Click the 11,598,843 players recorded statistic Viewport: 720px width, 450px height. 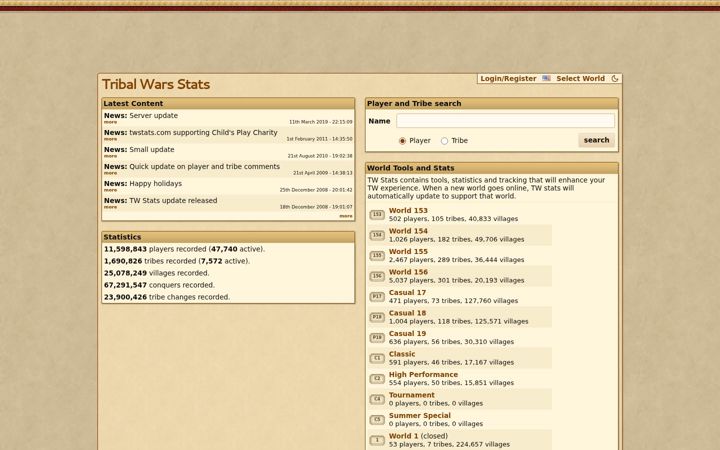pyautogui.click(x=184, y=249)
